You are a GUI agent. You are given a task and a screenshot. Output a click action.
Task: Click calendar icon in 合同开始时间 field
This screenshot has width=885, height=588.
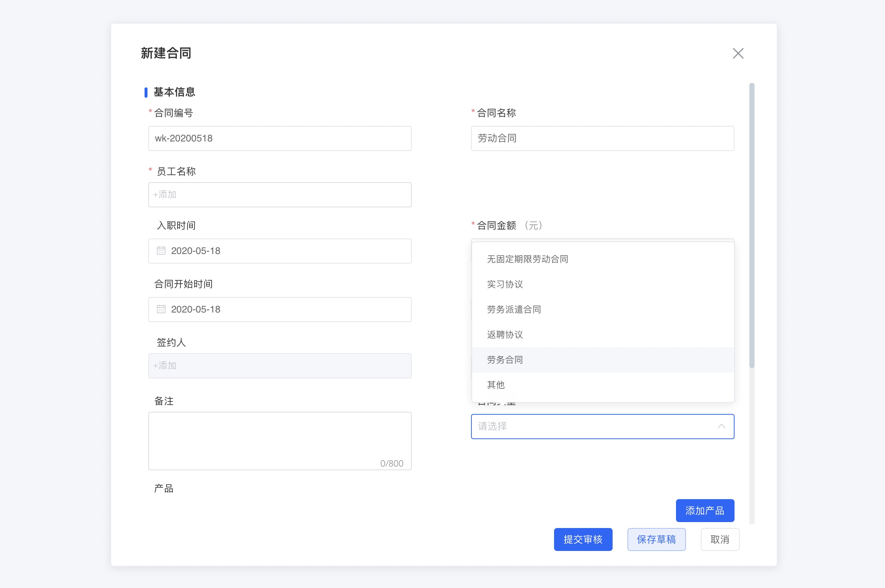pos(161,309)
